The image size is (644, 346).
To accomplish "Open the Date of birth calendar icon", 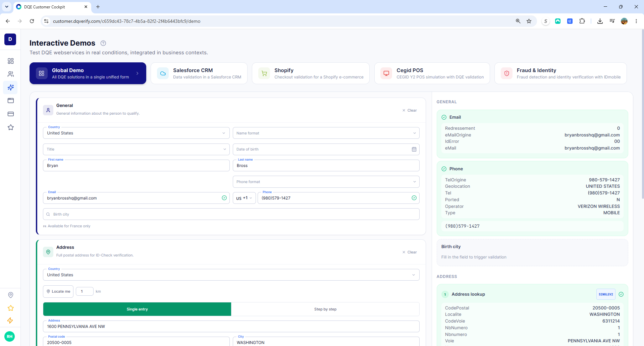I will click(x=414, y=150).
